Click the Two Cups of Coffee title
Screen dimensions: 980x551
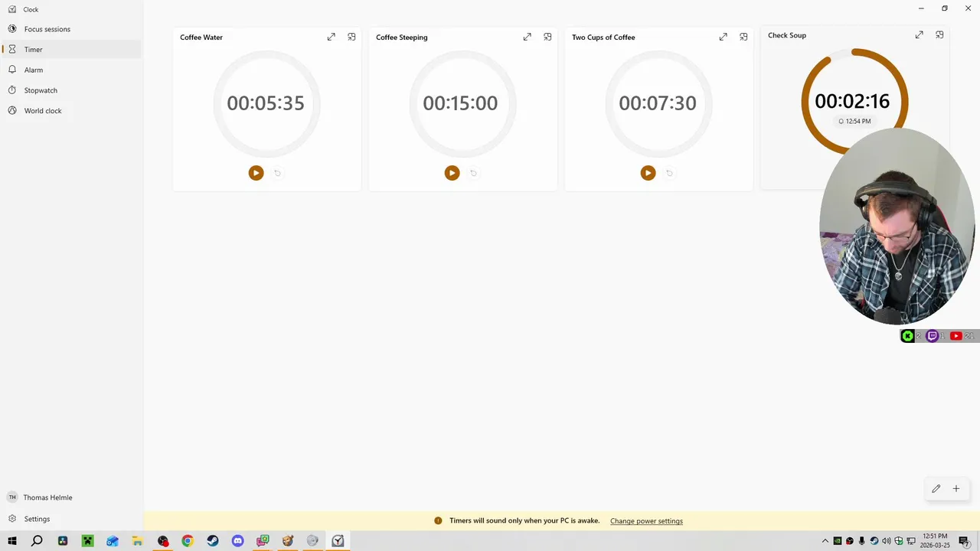[x=603, y=37]
